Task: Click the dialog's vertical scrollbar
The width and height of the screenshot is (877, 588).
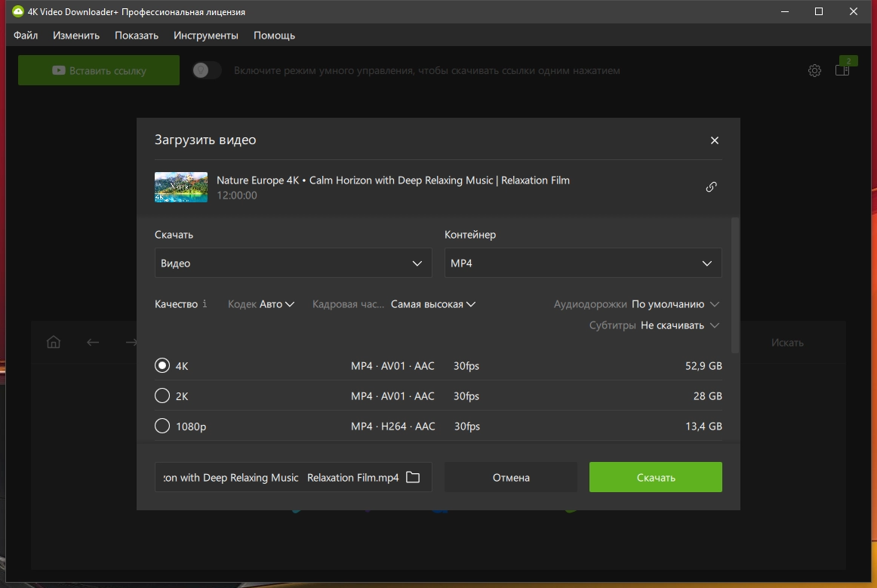Action: (735, 285)
